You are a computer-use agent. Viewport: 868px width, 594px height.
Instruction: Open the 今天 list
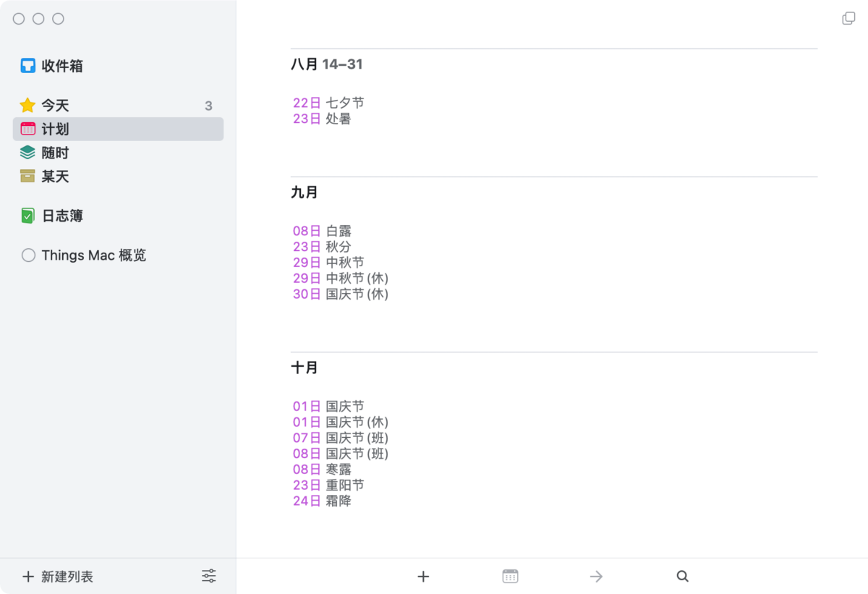[118, 106]
